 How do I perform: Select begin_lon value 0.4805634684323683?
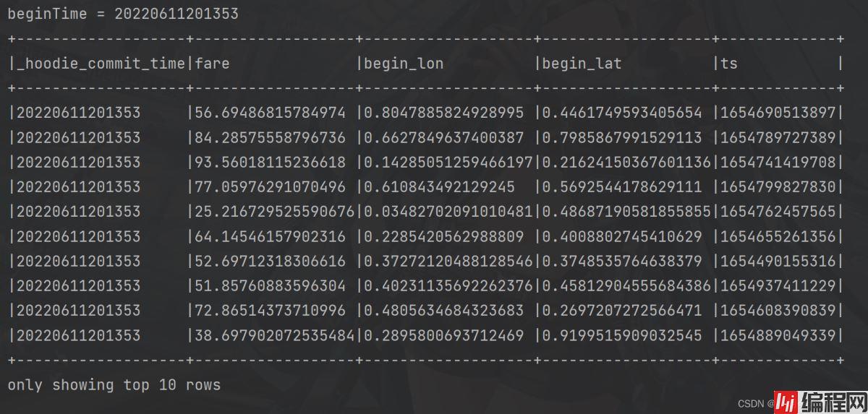[x=443, y=311]
